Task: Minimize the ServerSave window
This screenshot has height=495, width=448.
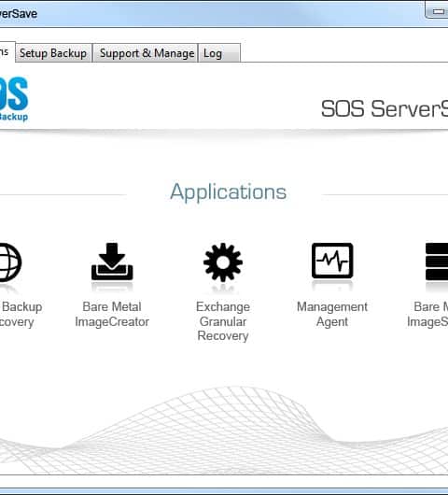Action: 438,11
